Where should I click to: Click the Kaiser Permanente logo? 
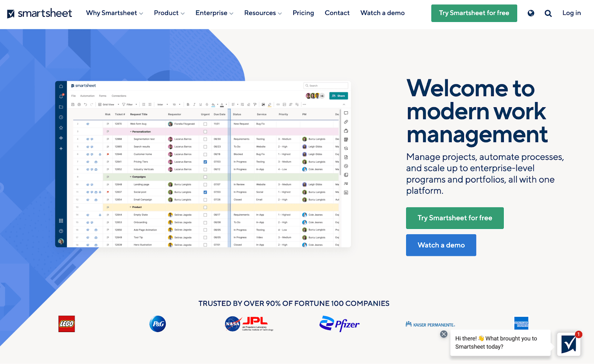point(430,325)
